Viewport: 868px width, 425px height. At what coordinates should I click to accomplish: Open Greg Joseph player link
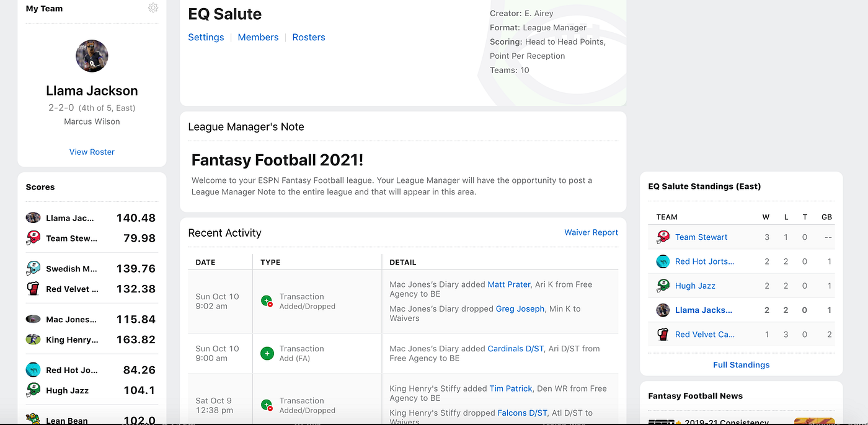point(520,309)
